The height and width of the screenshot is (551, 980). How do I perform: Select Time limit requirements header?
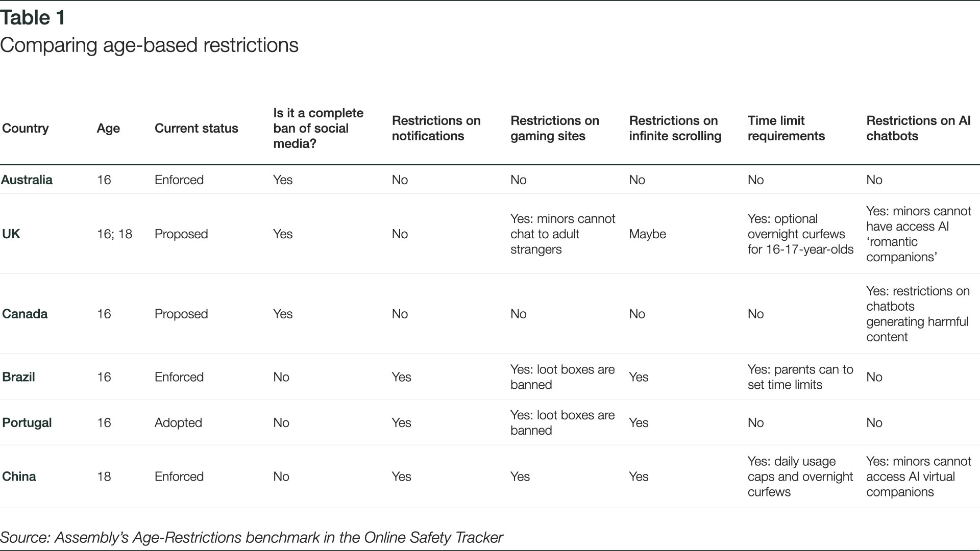tap(787, 128)
